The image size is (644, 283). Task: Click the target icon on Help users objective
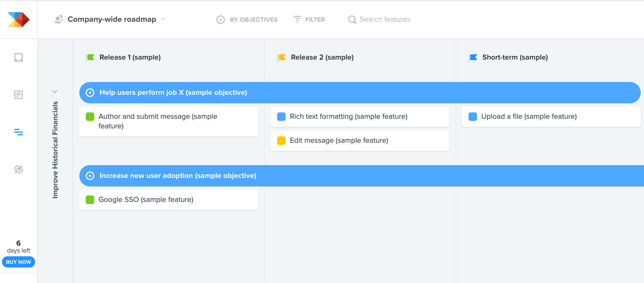pyautogui.click(x=90, y=93)
